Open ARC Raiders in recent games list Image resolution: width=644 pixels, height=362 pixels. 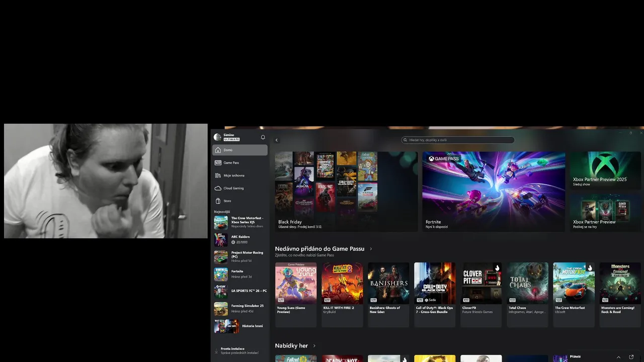pyautogui.click(x=240, y=239)
